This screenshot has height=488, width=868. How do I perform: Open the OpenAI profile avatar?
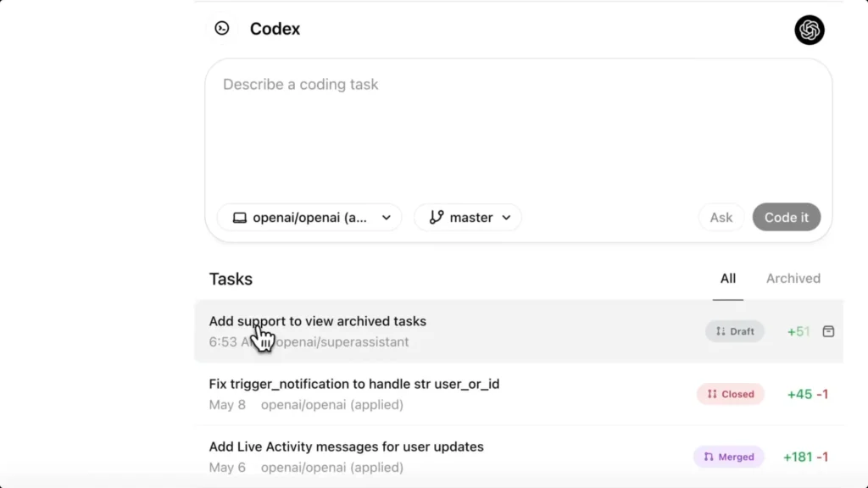point(810,30)
